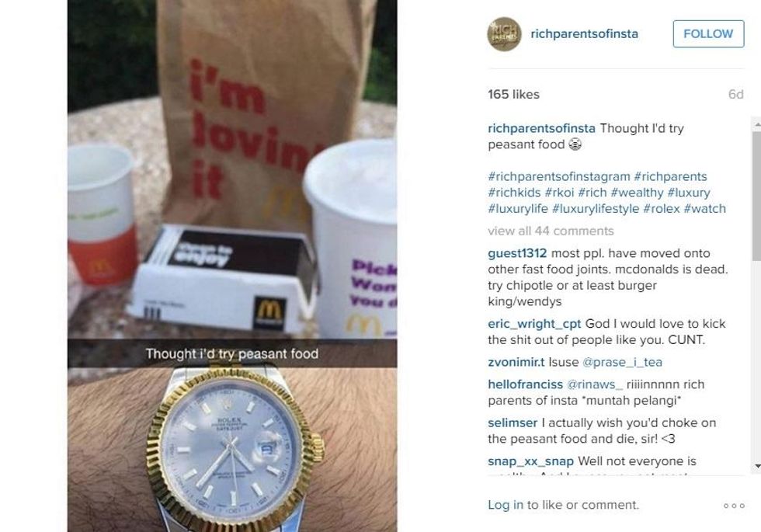The height and width of the screenshot is (532, 761).
Task: Visit guest1312's profile
Action: tap(517, 253)
